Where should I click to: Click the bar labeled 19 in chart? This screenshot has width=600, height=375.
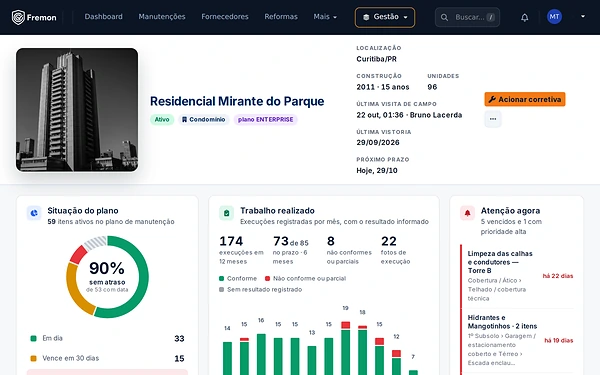[346, 348]
